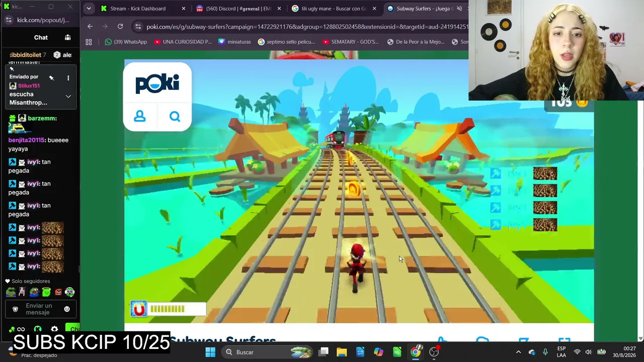Open the Windows Start menu
Screen dimensions: 644x362
[210, 352]
